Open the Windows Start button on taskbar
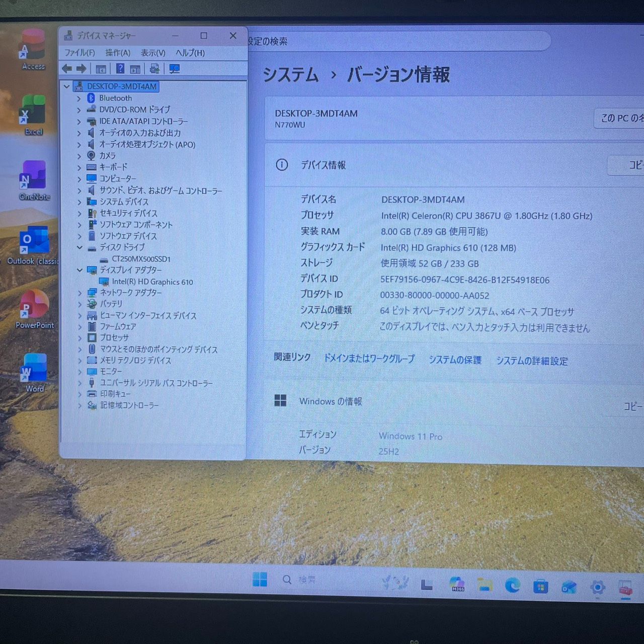Viewport: 644px width, 644px height. [260, 580]
